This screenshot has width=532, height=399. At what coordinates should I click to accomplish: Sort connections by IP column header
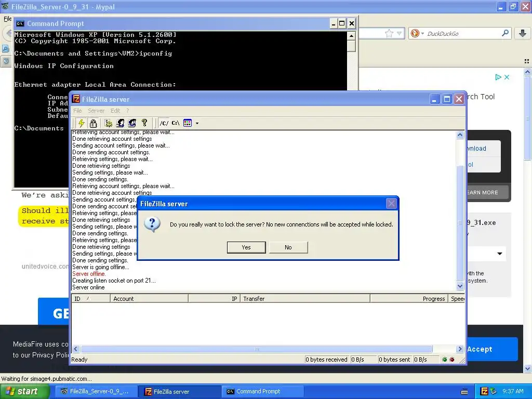tap(214, 299)
